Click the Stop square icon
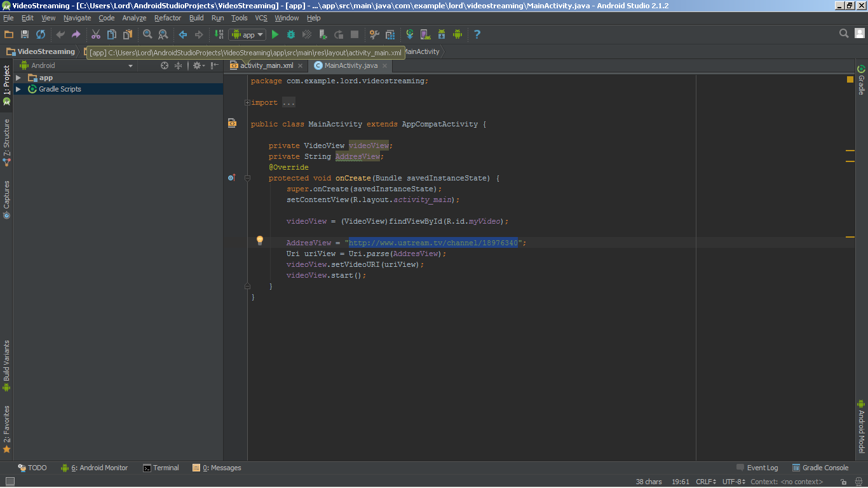 (x=355, y=34)
